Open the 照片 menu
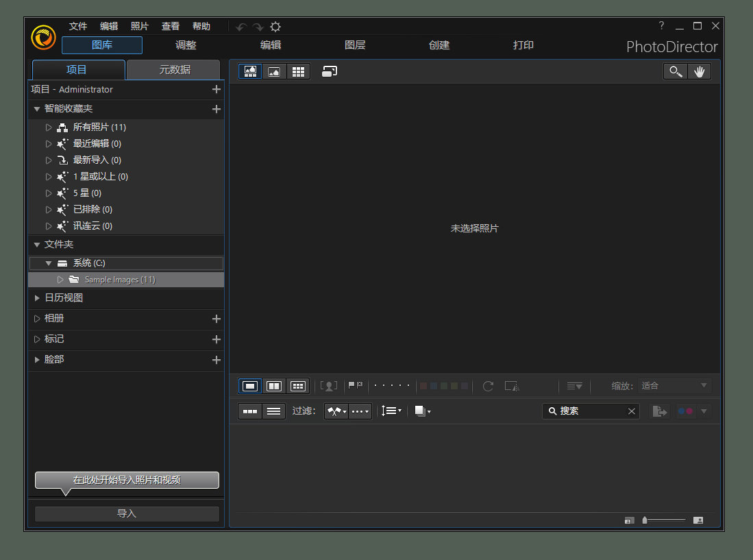753x560 pixels. click(139, 26)
